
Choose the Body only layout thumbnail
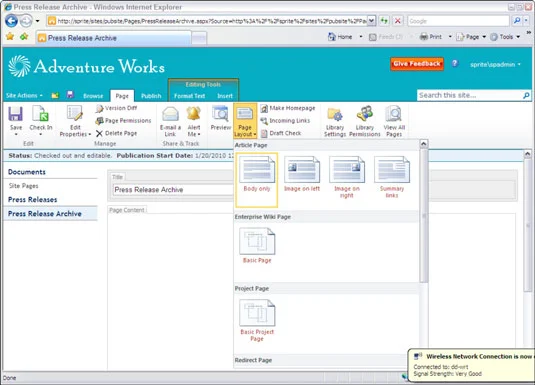pyautogui.click(x=257, y=180)
